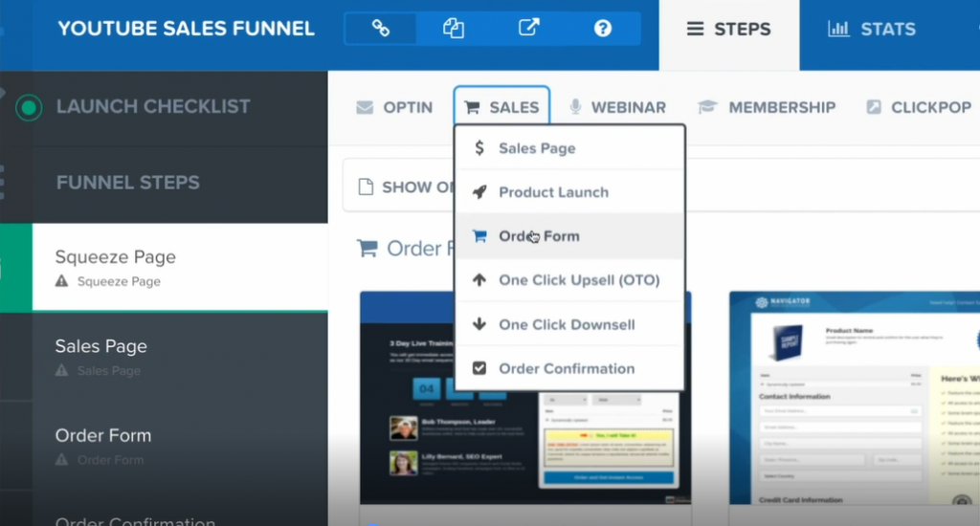
Task: Click the dollar sign Sales Page icon
Action: [x=479, y=148]
